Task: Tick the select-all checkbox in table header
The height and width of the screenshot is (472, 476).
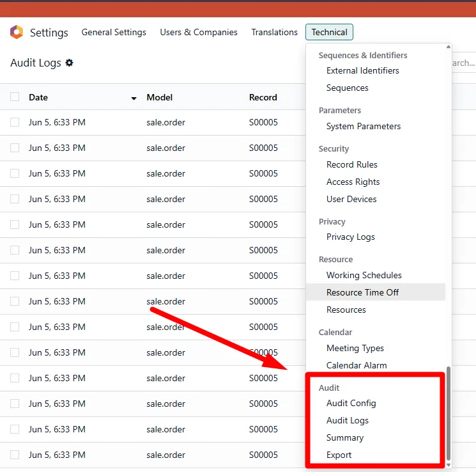Action: point(15,97)
